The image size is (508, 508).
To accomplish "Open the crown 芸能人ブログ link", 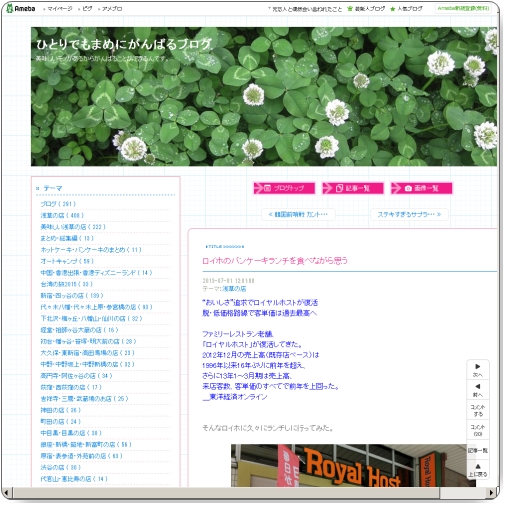I will [366, 9].
